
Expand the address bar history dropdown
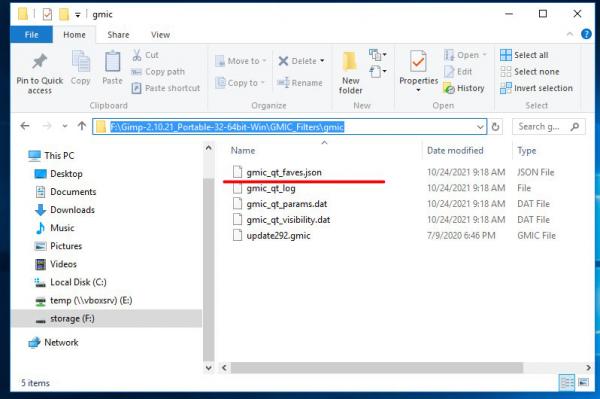coord(480,127)
